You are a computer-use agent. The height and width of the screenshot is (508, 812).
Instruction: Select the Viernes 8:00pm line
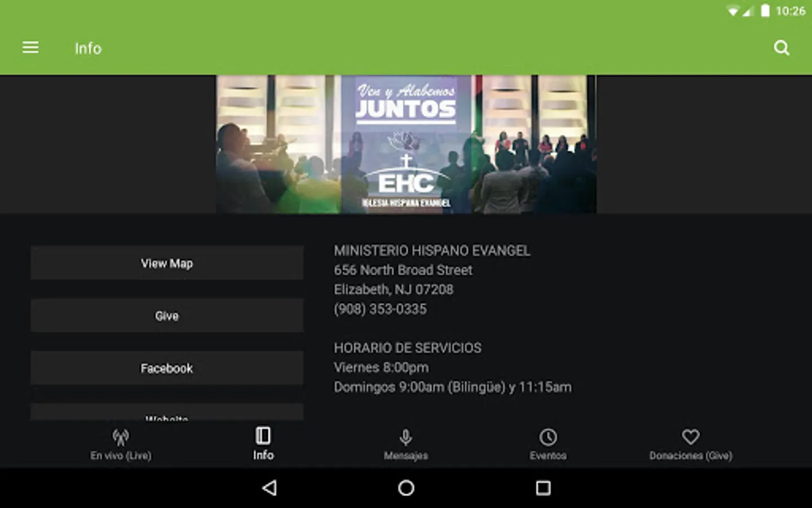coord(381,367)
